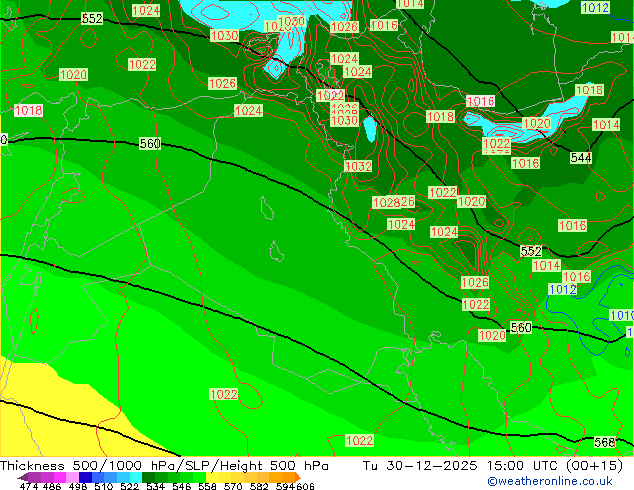The image size is (634, 490).
Task: Click the blue 1010 pressure label
Action: pyautogui.click(x=622, y=315)
